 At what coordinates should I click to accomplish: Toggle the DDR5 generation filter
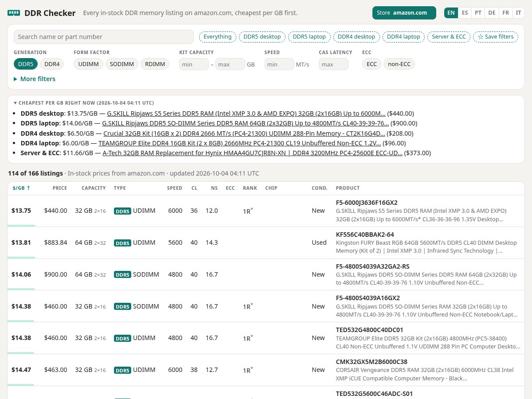point(26,64)
